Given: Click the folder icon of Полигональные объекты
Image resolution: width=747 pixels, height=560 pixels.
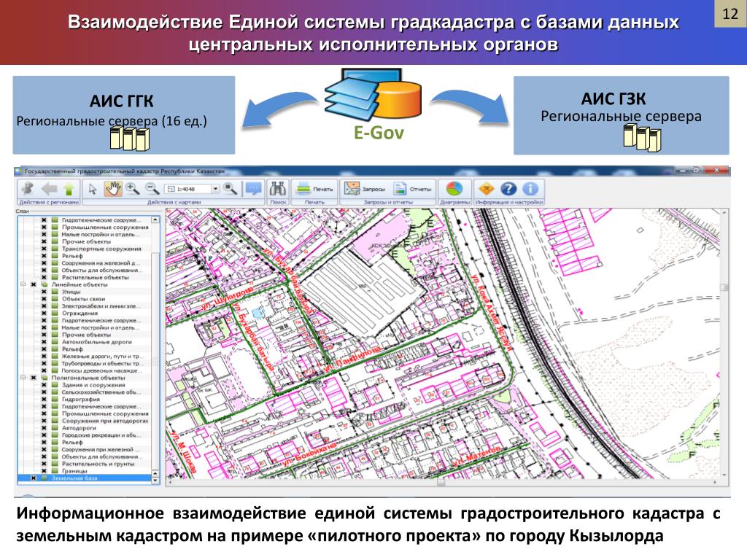Looking at the screenshot, I should [x=44, y=378].
